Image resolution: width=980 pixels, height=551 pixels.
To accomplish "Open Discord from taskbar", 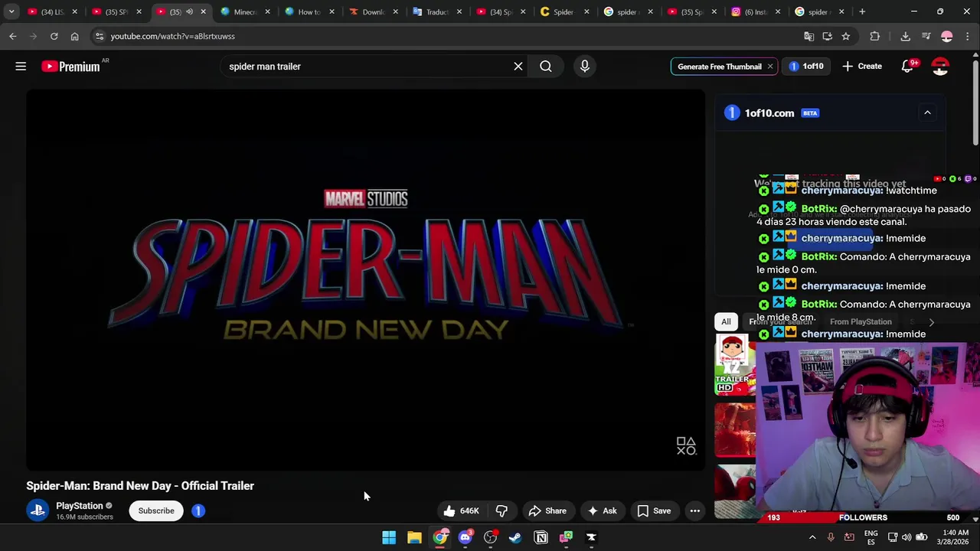I will coord(465,537).
